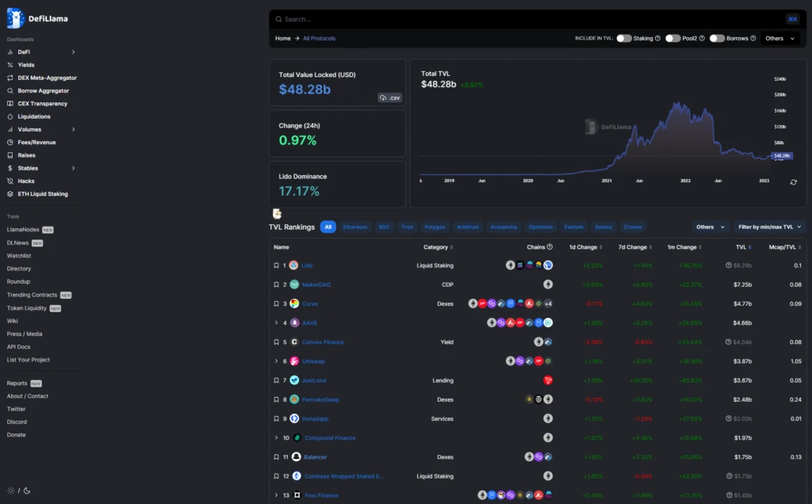Click the Chains help question icon

[x=550, y=247]
